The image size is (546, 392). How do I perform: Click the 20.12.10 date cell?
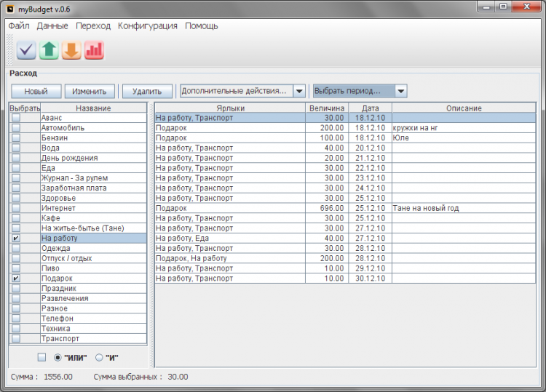point(370,148)
